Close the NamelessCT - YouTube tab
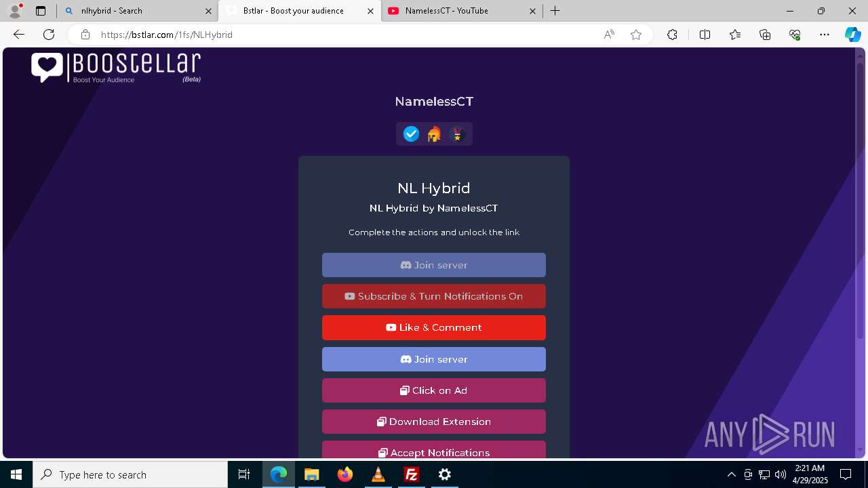The image size is (868, 488). pos(532,11)
